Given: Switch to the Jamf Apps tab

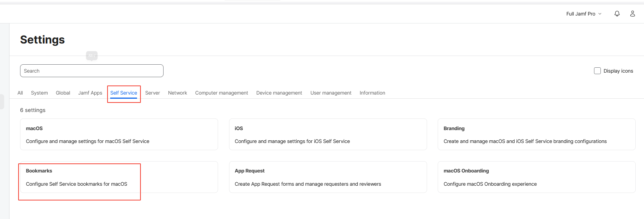Looking at the screenshot, I should [x=90, y=93].
